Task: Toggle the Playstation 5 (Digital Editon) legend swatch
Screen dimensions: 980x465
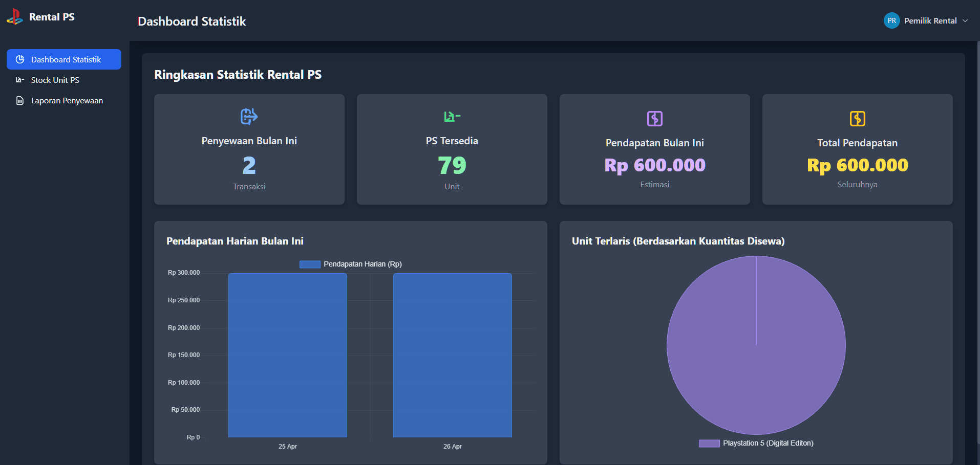Action: coord(709,443)
